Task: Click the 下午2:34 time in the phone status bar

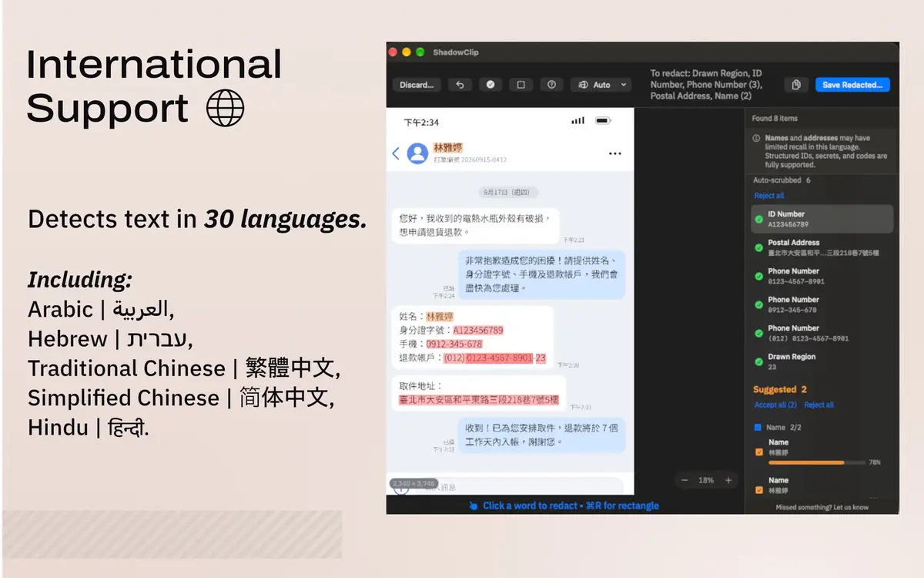Action: tap(421, 122)
